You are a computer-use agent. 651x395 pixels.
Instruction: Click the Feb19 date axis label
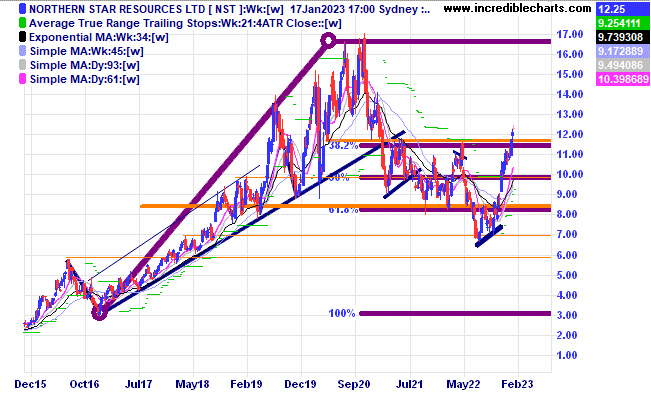pyautogui.click(x=247, y=384)
